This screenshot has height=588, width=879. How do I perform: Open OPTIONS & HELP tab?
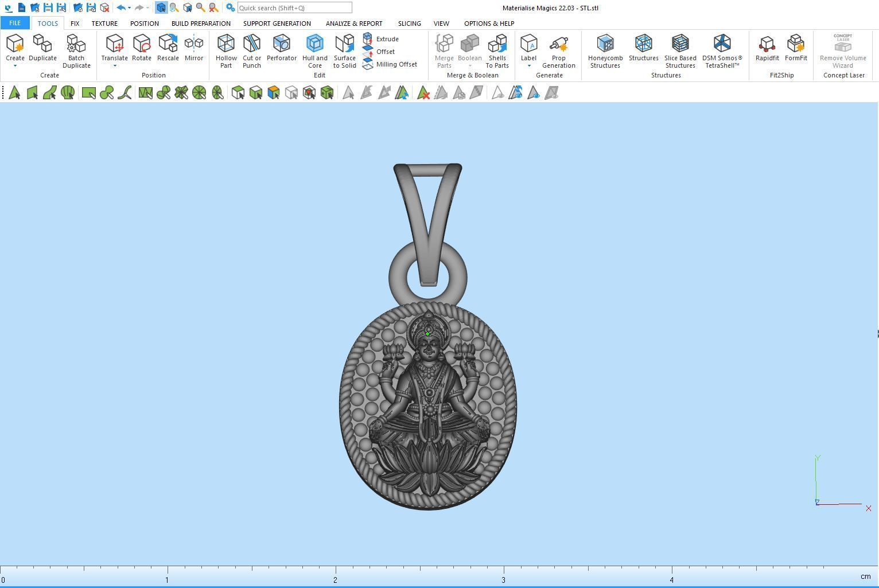click(x=489, y=24)
